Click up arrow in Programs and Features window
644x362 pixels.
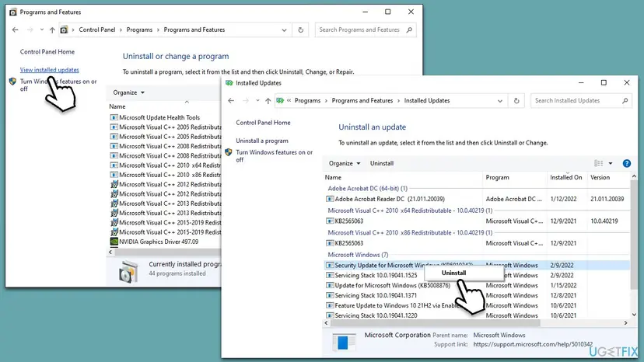[x=52, y=30]
